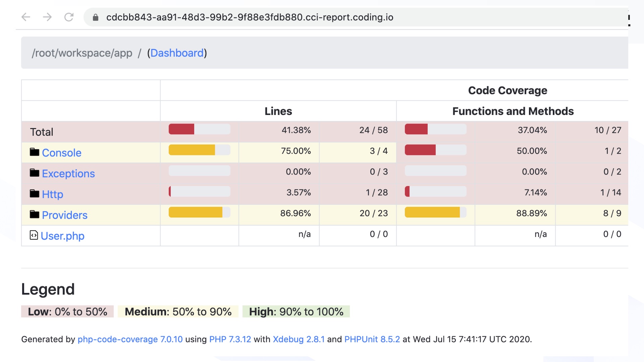
Task: Click the User.php file icon
Action: pyautogui.click(x=34, y=235)
